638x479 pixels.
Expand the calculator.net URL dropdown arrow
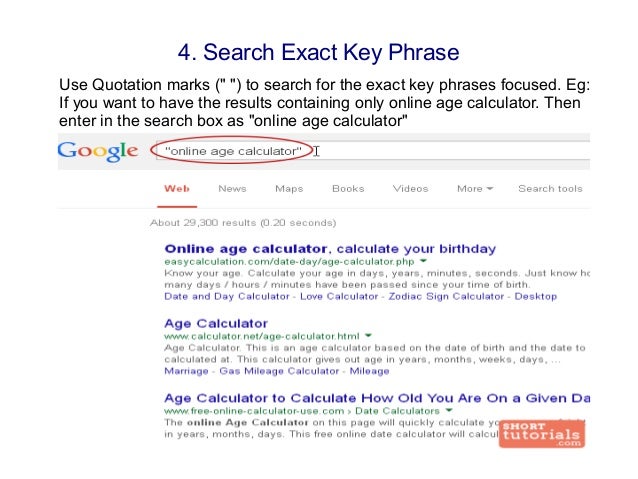pyautogui.click(x=368, y=336)
